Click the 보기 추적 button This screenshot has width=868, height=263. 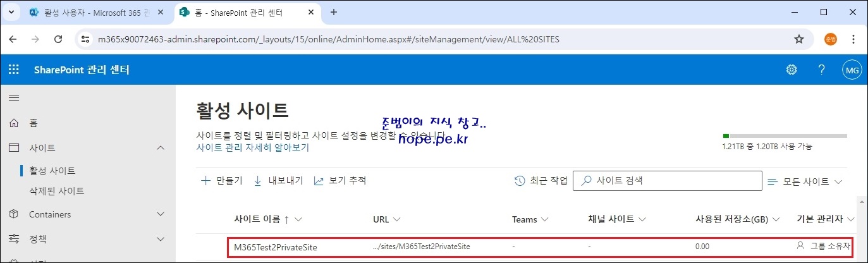coord(340,180)
